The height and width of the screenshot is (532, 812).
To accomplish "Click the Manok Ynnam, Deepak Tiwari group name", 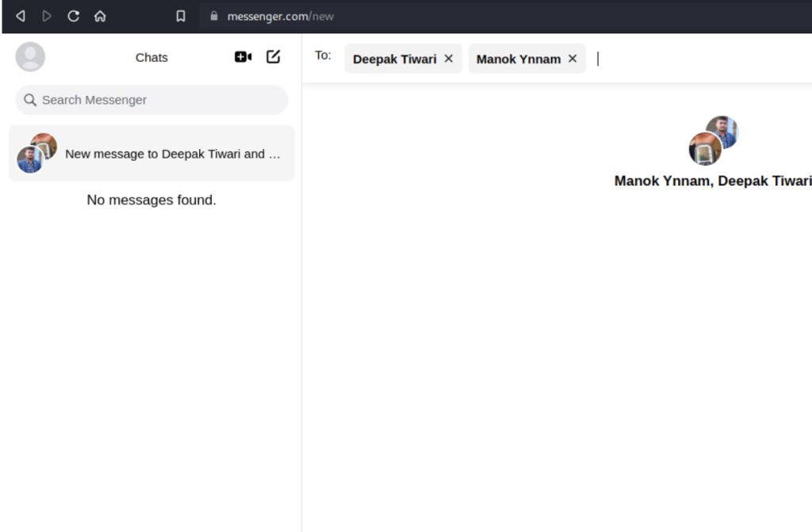I will (713, 181).
